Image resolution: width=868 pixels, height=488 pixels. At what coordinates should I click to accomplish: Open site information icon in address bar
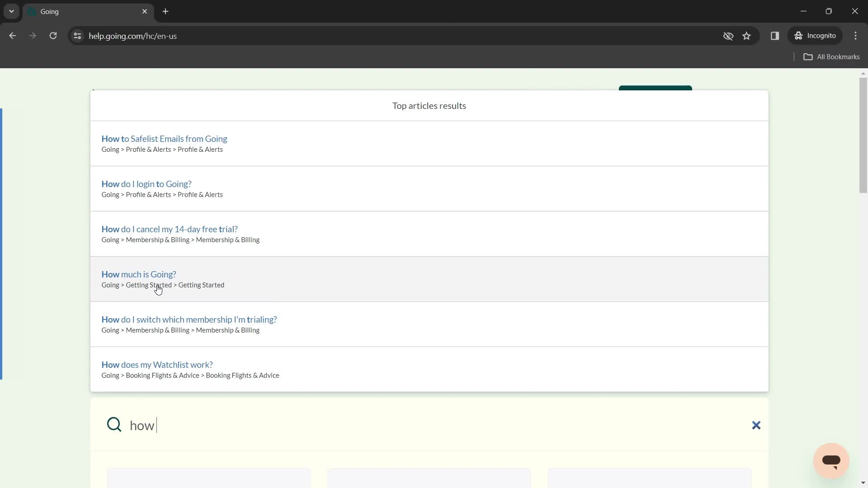(x=77, y=36)
